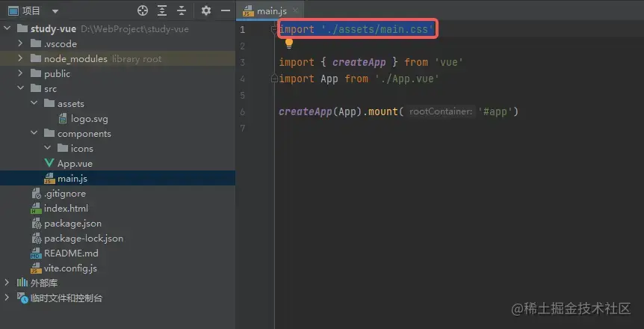Click the Vue icon beside App.vue
The height and width of the screenshot is (329, 644).
[x=49, y=163]
